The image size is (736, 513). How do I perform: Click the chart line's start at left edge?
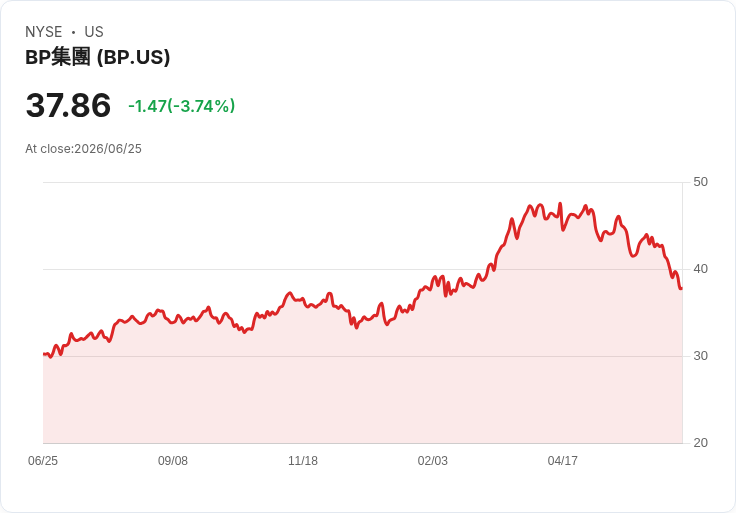44,354
